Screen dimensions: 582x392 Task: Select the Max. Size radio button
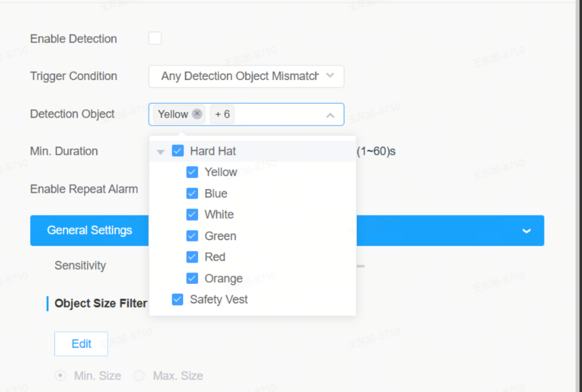click(139, 376)
